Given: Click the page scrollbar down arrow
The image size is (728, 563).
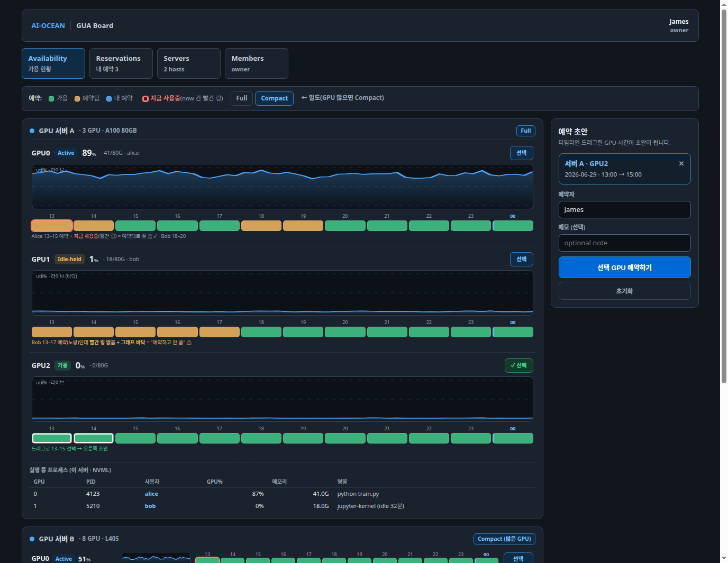Looking at the screenshot, I should pos(724,559).
